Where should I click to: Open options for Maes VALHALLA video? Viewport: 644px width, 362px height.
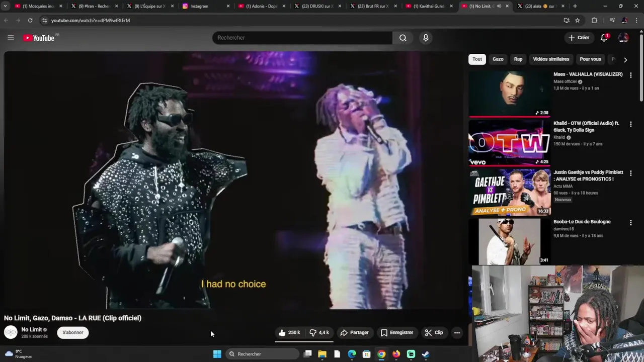630,75
